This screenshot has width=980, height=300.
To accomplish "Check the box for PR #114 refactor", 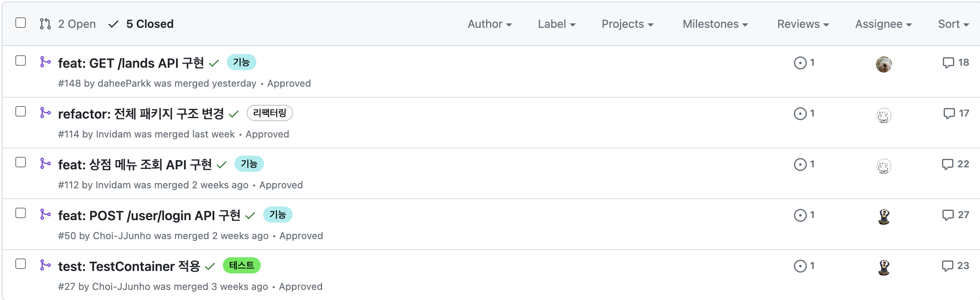I will 21,111.
